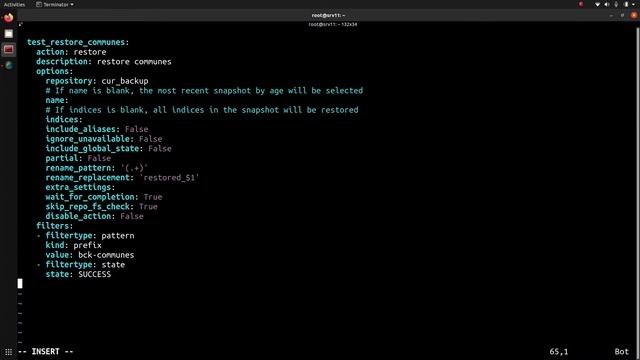
Task: Open Firefox from the dock
Action: [9, 18]
